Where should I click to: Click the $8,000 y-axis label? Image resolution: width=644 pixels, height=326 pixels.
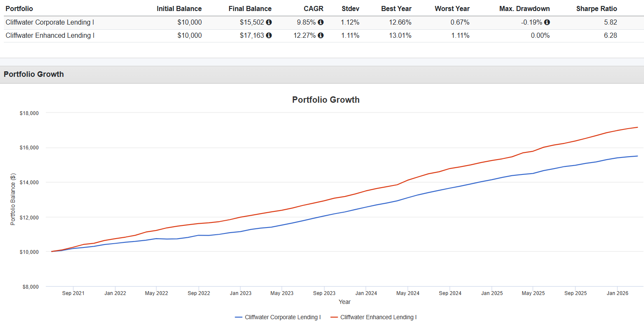coord(31,287)
